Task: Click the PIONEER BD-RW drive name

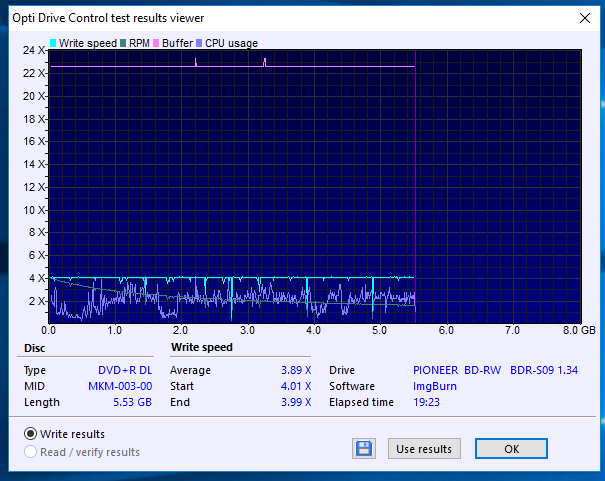Action: click(x=457, y=370)
